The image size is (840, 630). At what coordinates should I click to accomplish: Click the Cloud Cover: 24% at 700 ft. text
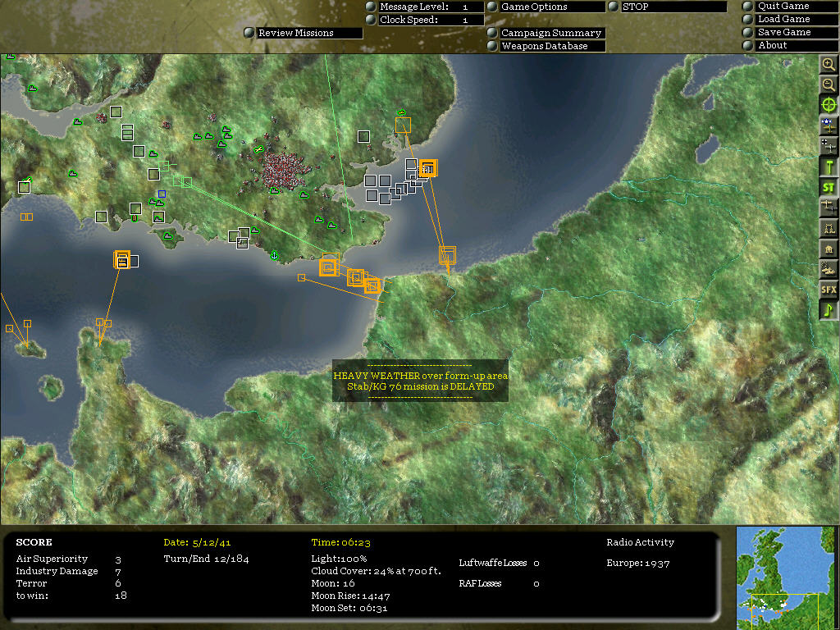(x=376, y=571)
